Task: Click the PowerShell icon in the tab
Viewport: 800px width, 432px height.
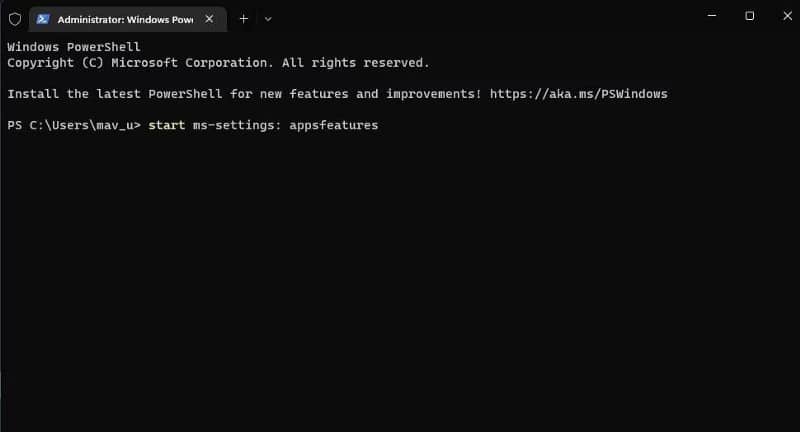Action: click(43, 18)
